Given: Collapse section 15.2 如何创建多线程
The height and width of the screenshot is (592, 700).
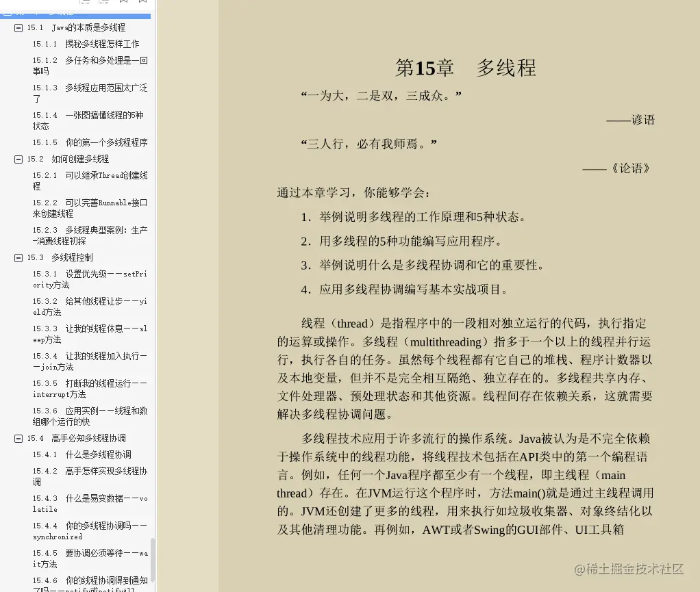Looking at the screenshot, I should pyautogui.click(x=18, y=159).
